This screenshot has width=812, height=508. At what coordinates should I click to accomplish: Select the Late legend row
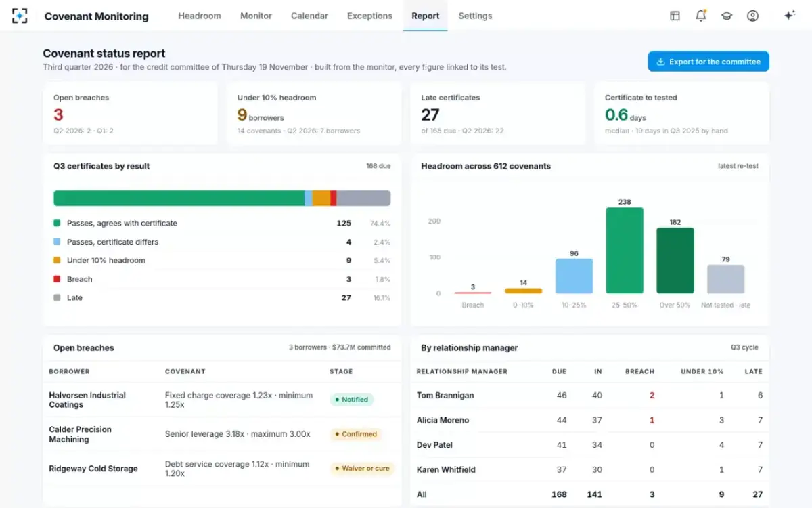click(222, 297)
